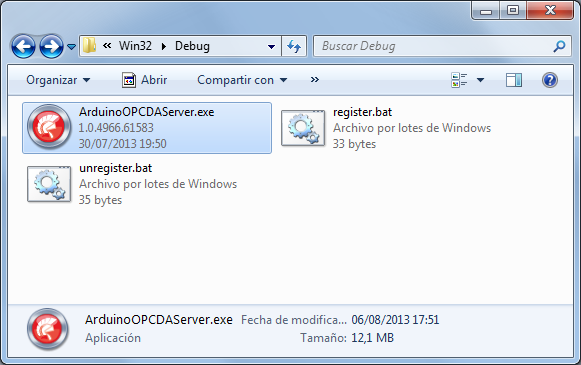Click the 35 bytes size text
Image resolution: width=581 pixels, height=365 pixels.
[100, 200]
